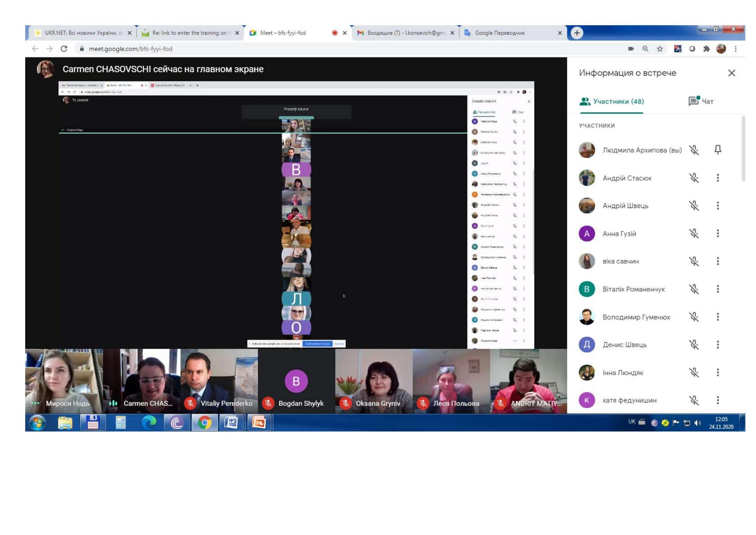This screenshot has width=756, height=535.
Task: Open the Chrome three-dot menu
Action: [735, 49]
